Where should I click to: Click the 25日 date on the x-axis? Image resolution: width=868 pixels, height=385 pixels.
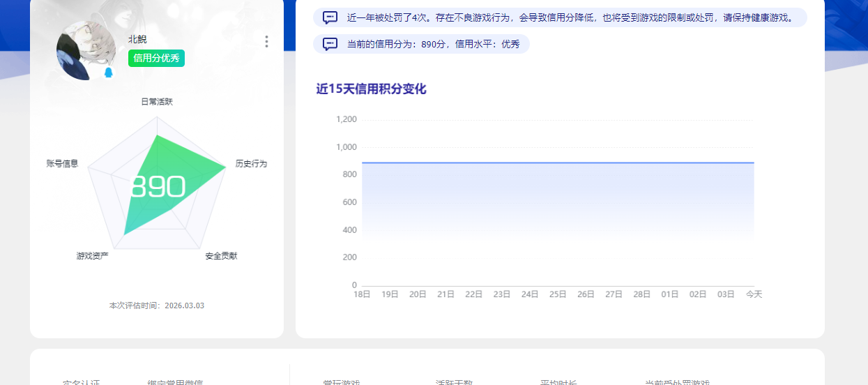(x=558, y=294)
